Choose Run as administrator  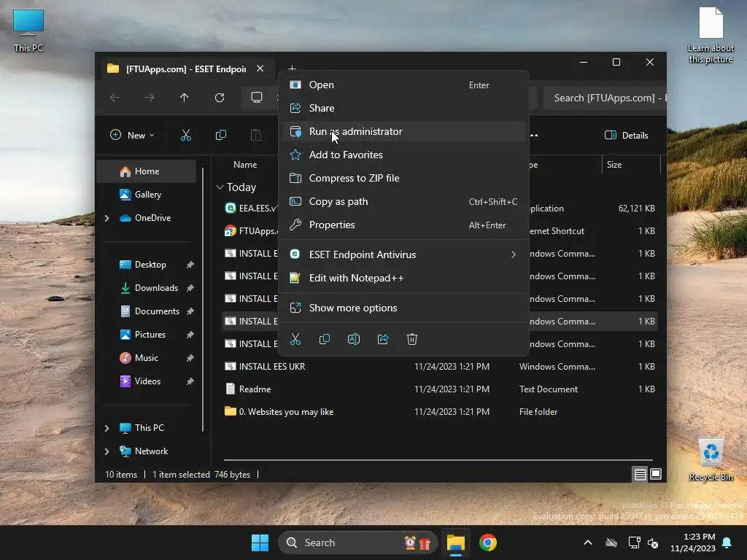tap(403, 131)
